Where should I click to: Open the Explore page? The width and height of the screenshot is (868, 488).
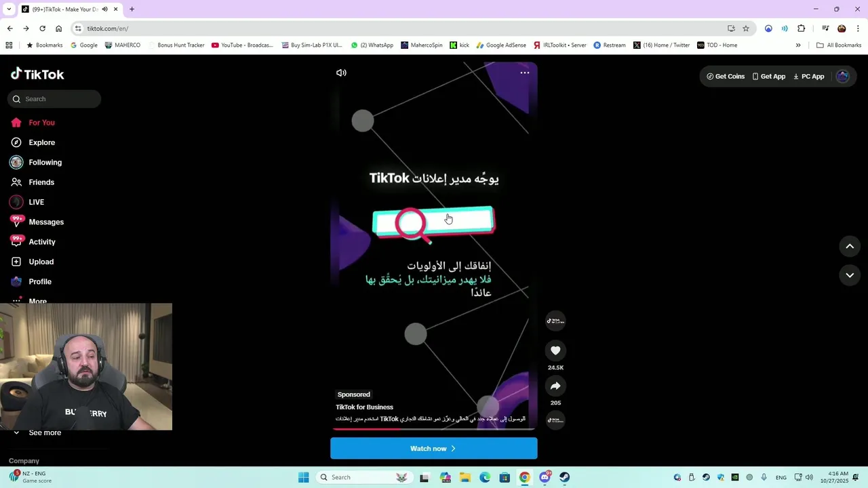pyautogui.click(x=41, y=142)
